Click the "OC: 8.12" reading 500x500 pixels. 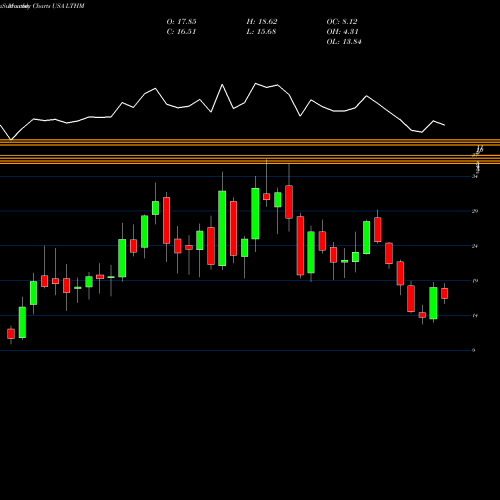coord(342,22)
